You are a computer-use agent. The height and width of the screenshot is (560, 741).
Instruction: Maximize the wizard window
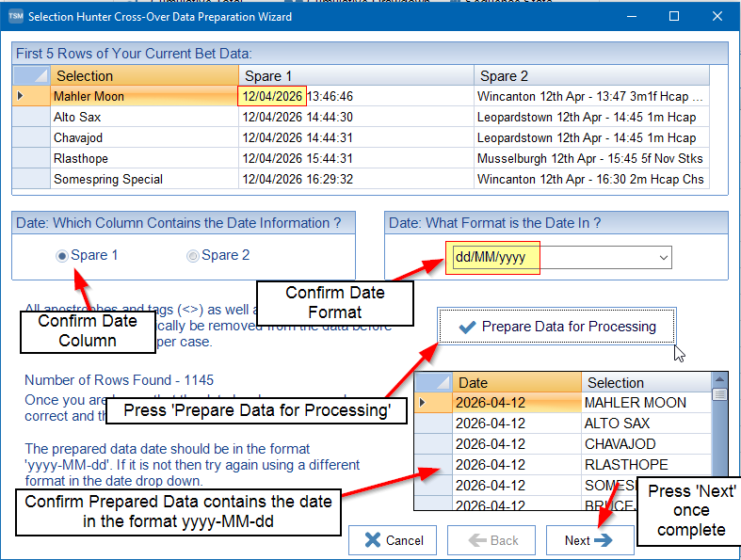(x=674, y=16)
